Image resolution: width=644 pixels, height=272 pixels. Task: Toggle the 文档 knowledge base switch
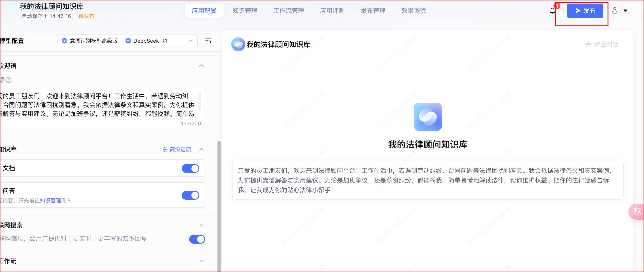coord(190,169)
